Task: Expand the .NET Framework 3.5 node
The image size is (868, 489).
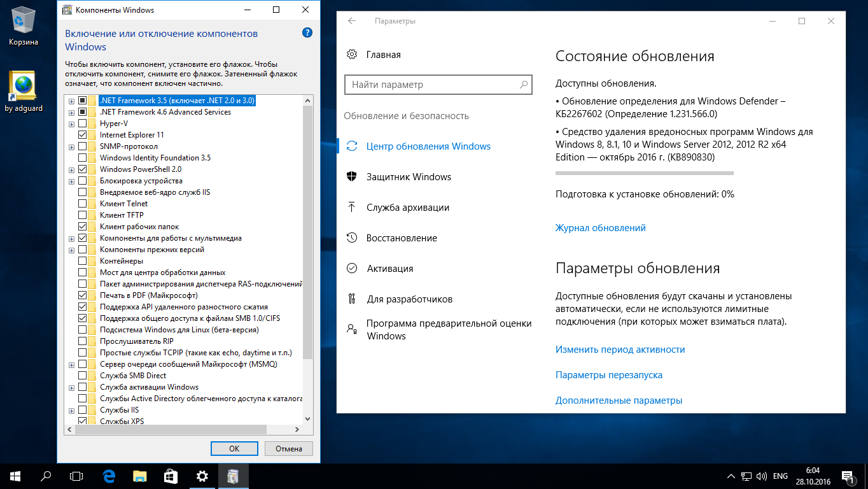Action: click(x=71, y=101)
